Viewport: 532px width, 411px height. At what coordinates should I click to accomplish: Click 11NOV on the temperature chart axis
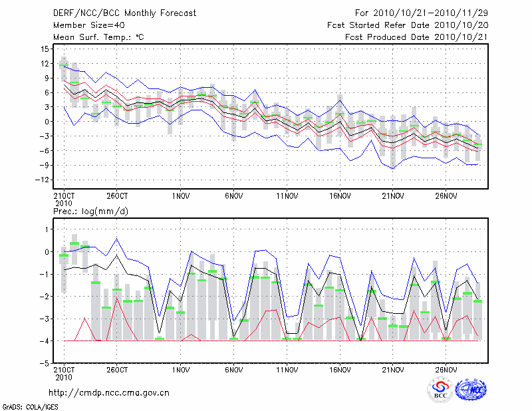[x=287, y=196]
